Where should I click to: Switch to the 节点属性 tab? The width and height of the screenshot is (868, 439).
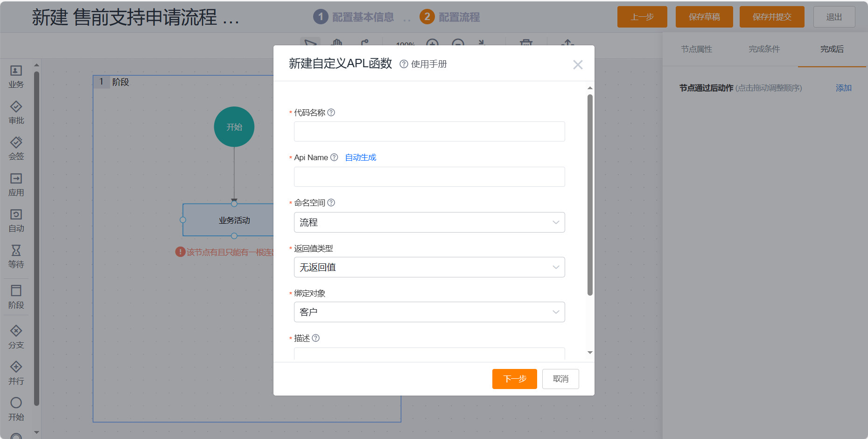(696, 49)
